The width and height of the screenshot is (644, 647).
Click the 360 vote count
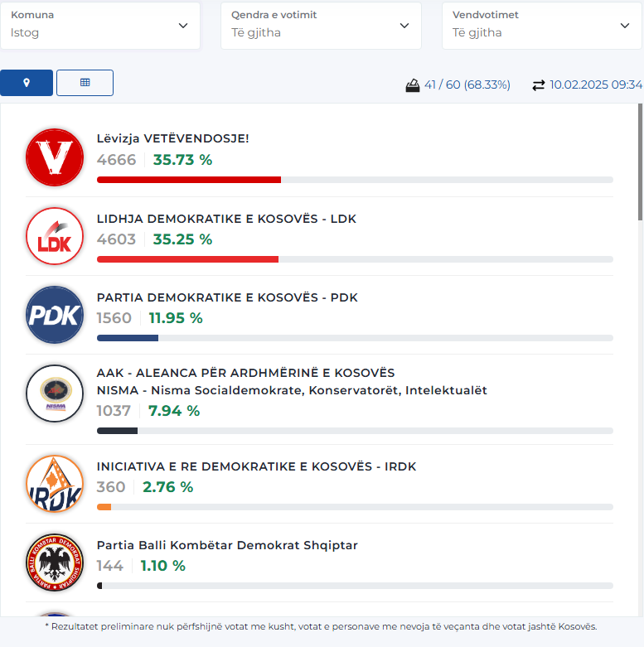click(x=111, y=487)
